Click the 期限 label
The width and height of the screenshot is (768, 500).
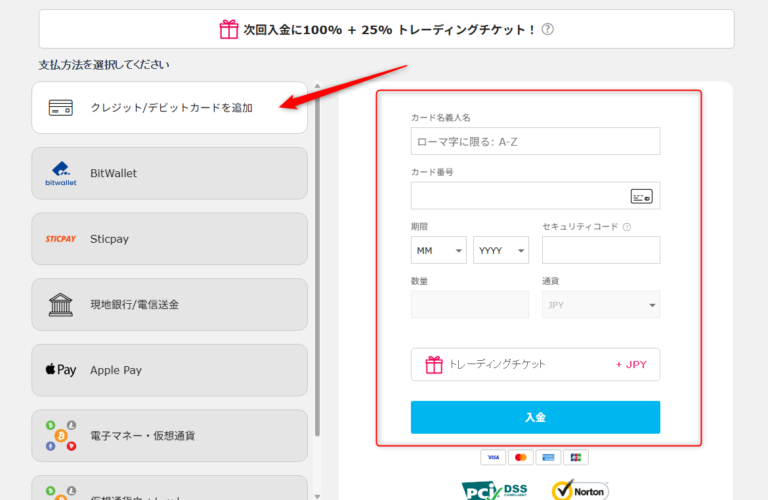pyautogui.click(x=419, y=227)
